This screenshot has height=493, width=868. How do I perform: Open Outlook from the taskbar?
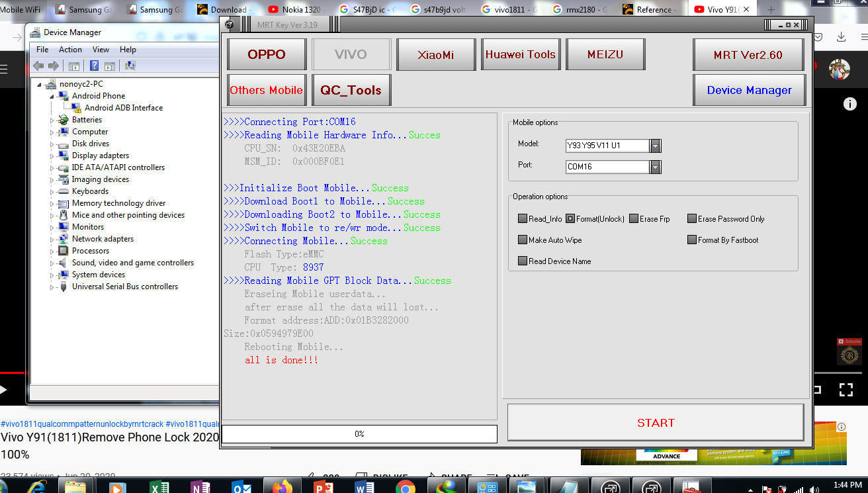click(241, 486)
